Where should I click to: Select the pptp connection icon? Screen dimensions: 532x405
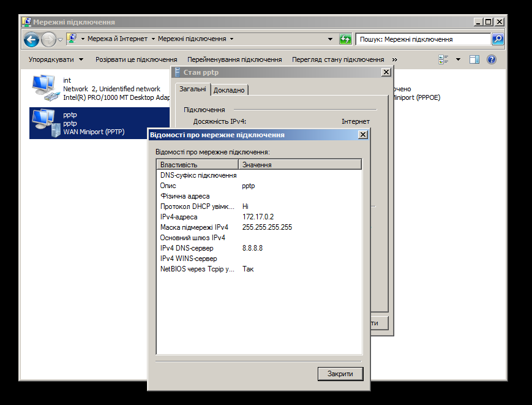point(44,122)
